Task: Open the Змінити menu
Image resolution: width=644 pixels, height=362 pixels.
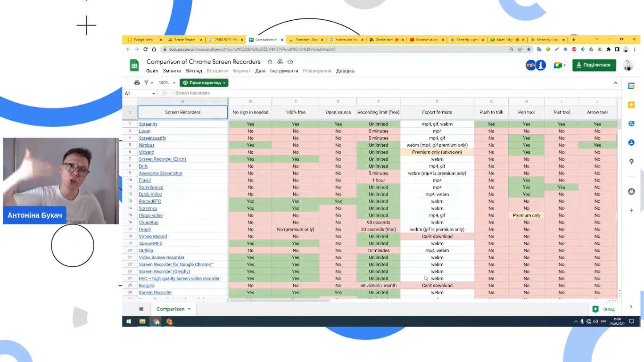Action: pos(172,71)
